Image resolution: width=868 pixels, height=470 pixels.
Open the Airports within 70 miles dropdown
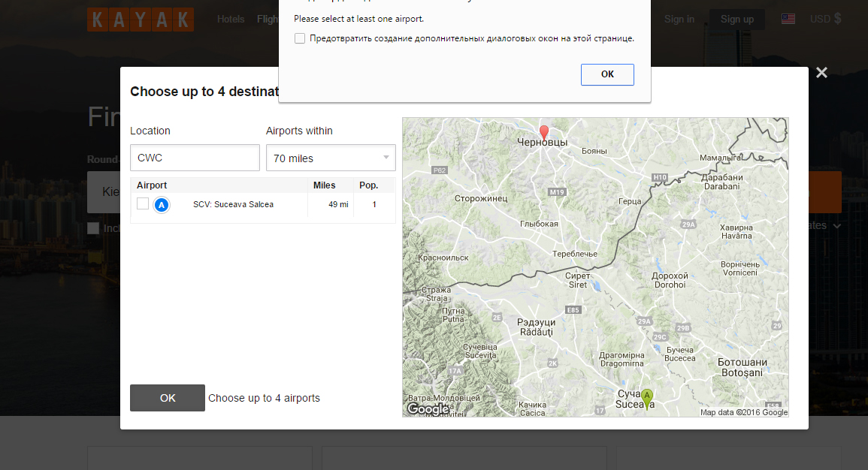(x=331, y=158)
